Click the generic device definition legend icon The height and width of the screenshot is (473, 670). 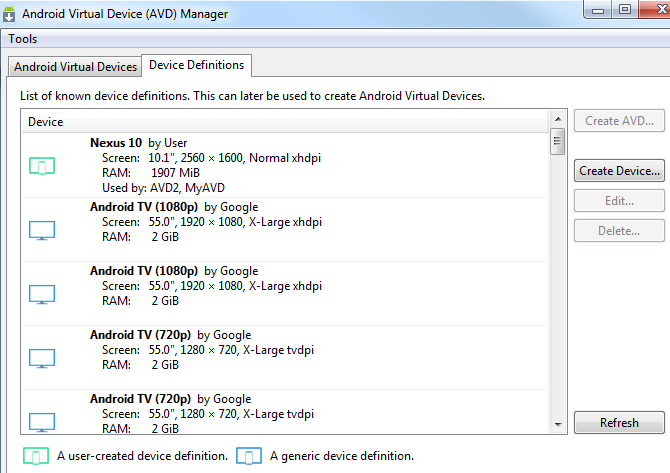249,456
